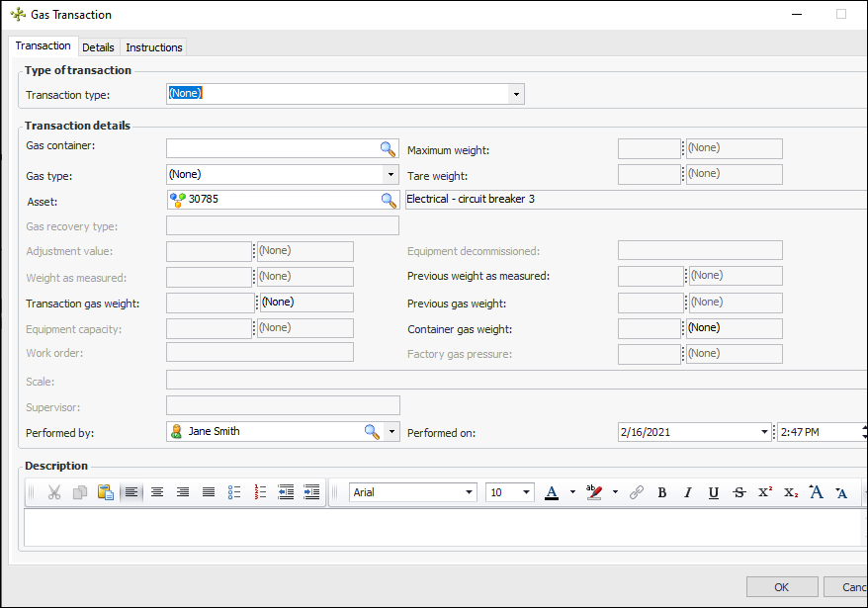868x608 pixels.
Task: Toggle underline formatting in description
Action: coord(714,492)
